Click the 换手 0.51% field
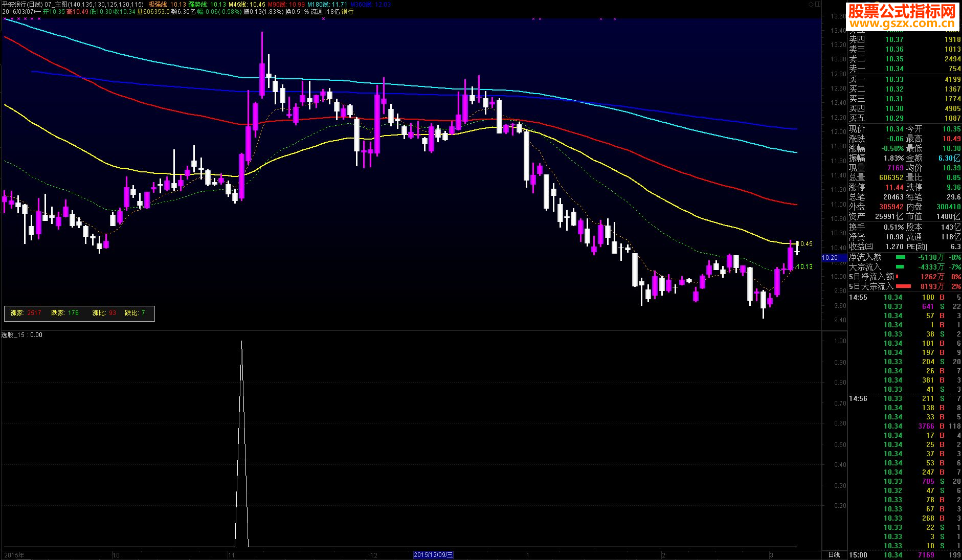This screenshot has width=962, height=560. coord(877,227)
